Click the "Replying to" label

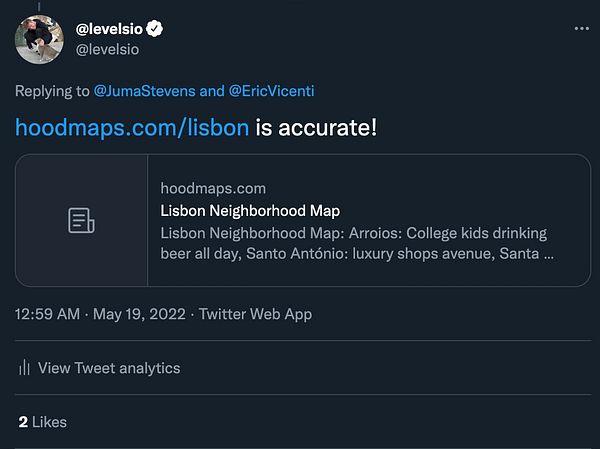click(x=51, y=92)
